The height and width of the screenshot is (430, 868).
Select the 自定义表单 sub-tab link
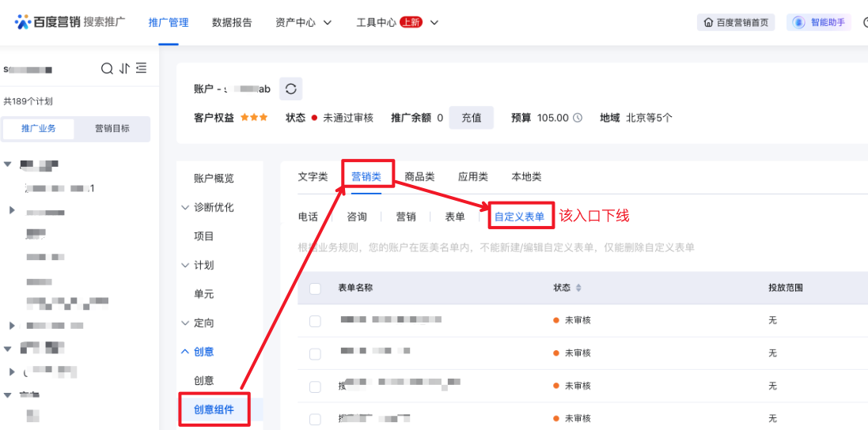(x=519, y=217)
